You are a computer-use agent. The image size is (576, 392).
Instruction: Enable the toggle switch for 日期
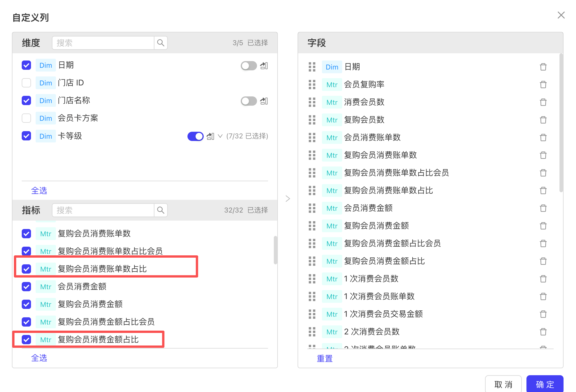tap(249, 66)
